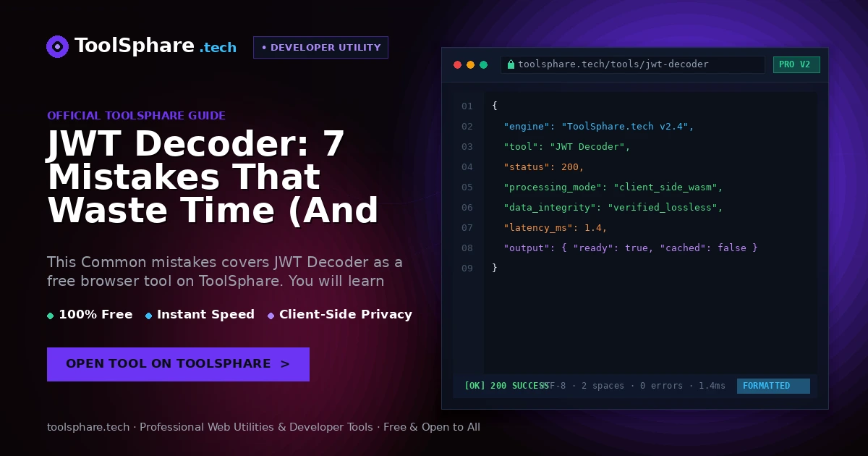Click the "latency_ms": 1.4 code line
The height and width of the screenshot is (456, 868).
tap(556, 227)
